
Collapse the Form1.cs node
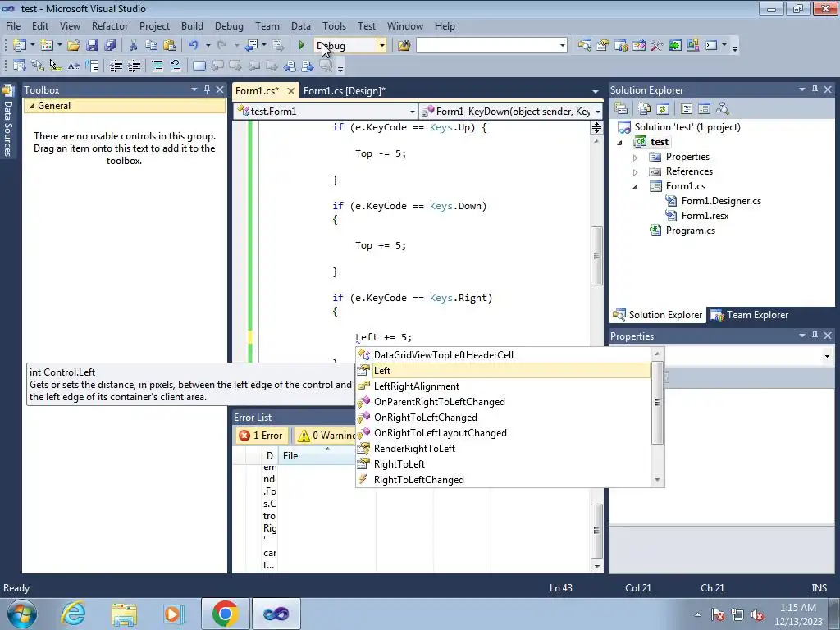point(636,187)
